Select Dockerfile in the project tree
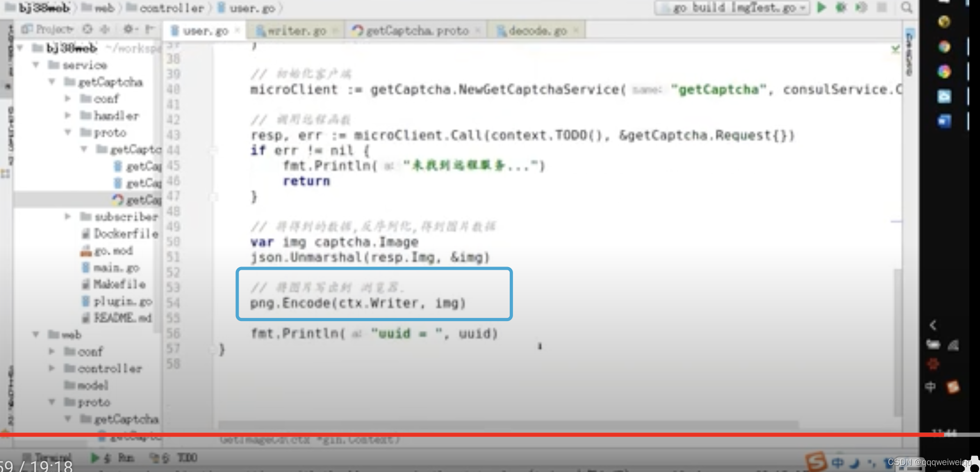Viewport: 980px width, 472px height. pyautogui.click(x=120, y=234)
